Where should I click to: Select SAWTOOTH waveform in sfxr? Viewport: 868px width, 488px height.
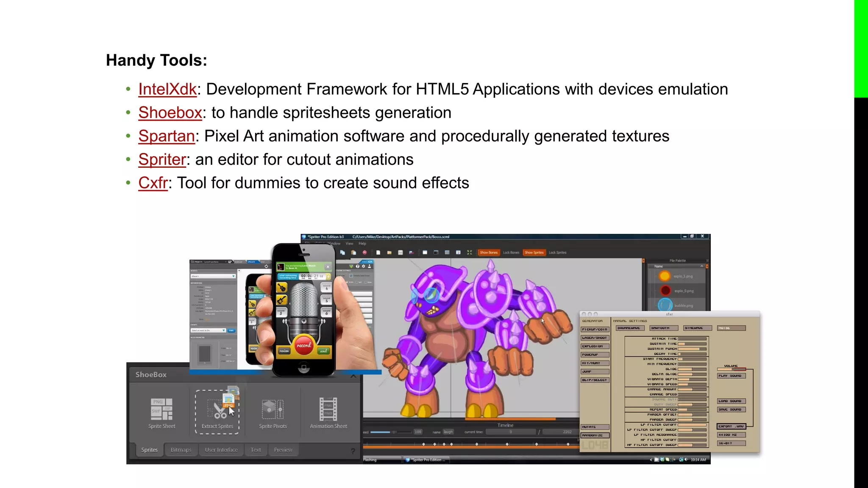point(664,328)
